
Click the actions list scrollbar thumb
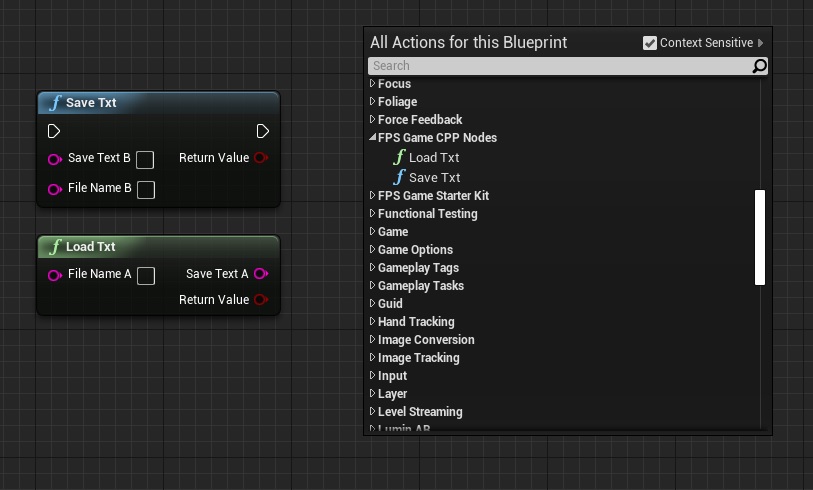pos(759,237)
